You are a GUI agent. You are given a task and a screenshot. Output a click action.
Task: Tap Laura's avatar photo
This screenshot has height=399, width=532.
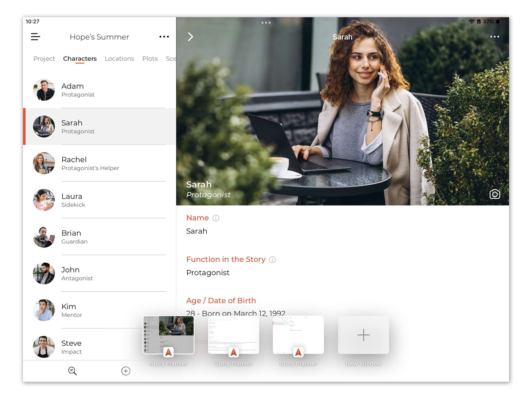[44, 200]
